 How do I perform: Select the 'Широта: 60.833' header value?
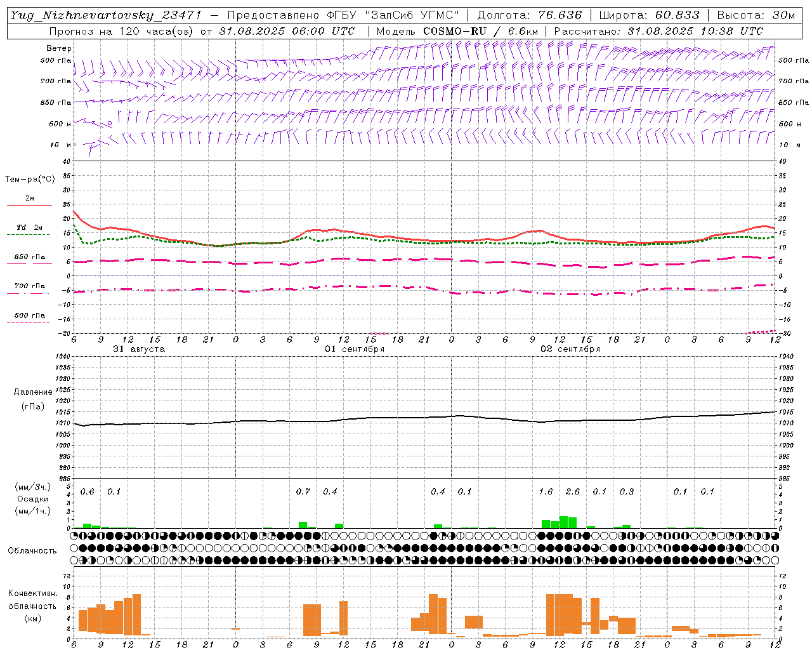(649, 15)
